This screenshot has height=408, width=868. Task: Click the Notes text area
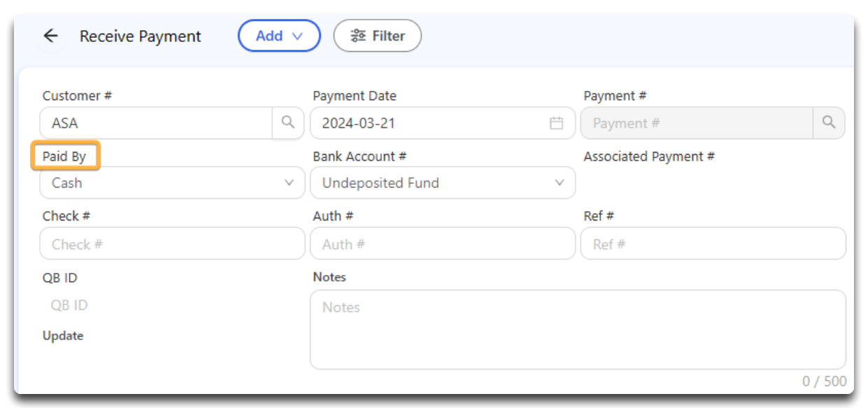[x=578, y=330]
